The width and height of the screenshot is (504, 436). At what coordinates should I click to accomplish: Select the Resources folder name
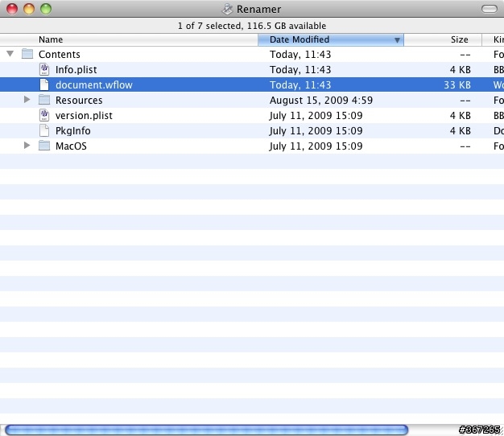[x=79, y=101]
